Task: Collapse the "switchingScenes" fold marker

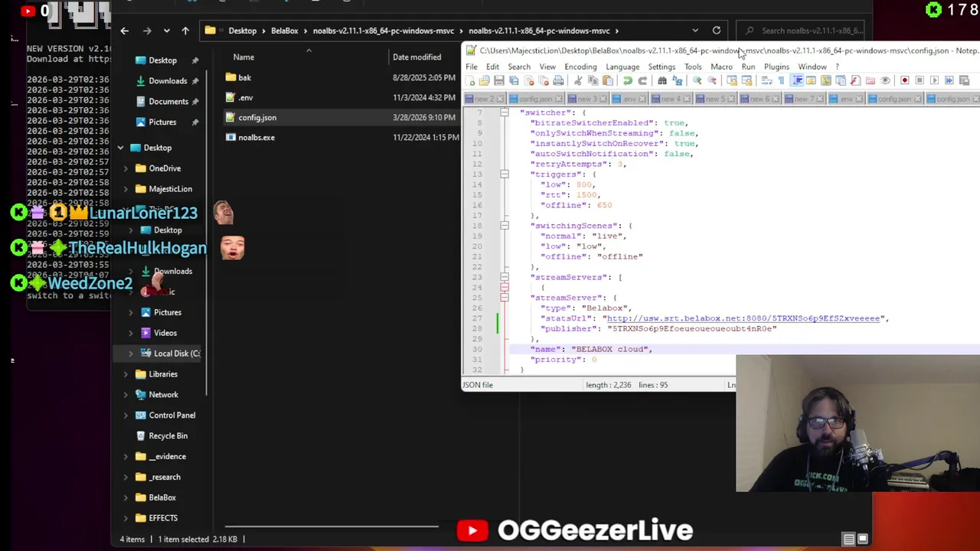Action: coord(504,226)
